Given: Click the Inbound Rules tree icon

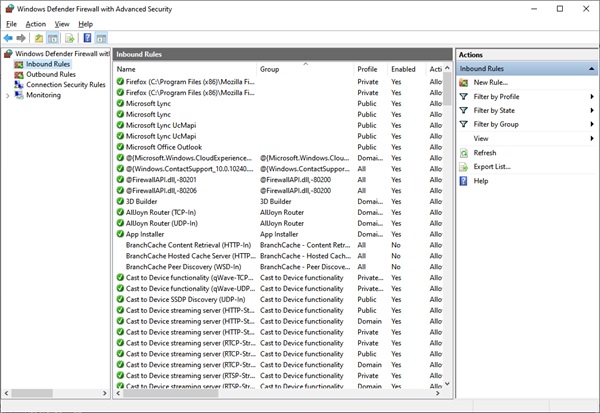Looking at the screenshot, I should (19, 64).
